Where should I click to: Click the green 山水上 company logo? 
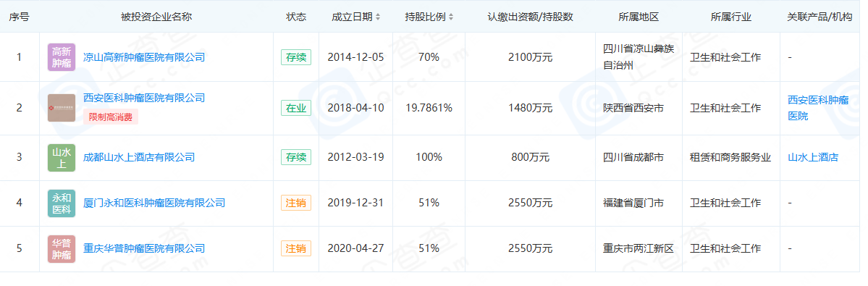coord(62,158)
